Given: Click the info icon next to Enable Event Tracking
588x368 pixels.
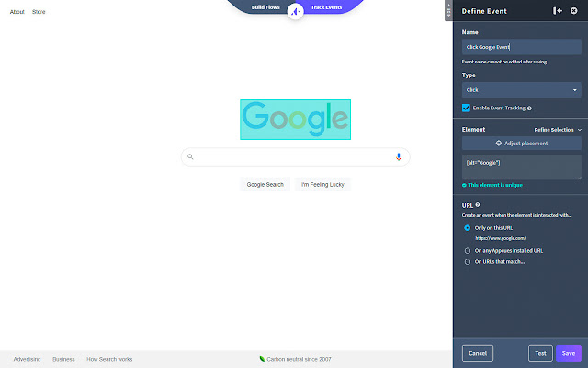Looking at the screenshot, I should point(529,109).
